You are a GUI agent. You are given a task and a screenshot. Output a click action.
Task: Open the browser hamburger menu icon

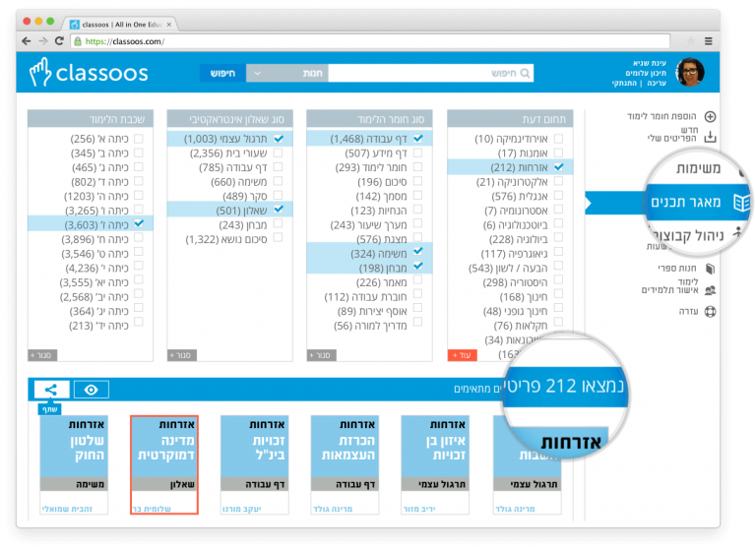pos(707,41)
